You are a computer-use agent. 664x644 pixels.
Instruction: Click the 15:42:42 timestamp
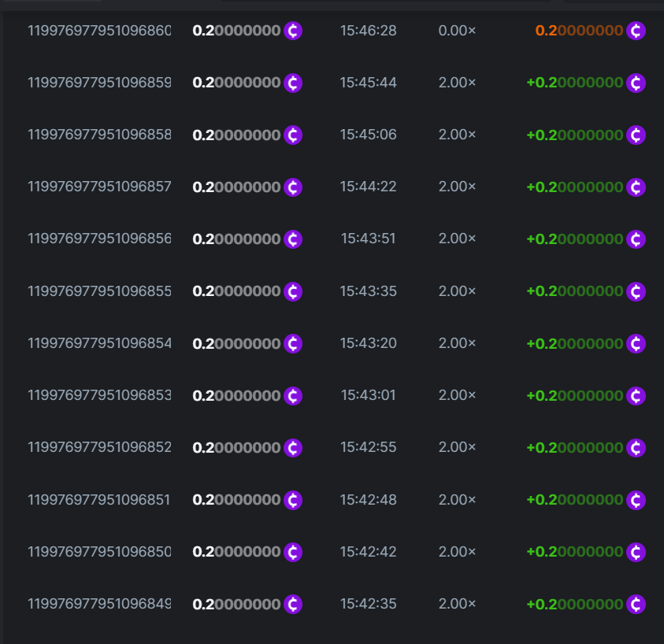tap(368, 552)
